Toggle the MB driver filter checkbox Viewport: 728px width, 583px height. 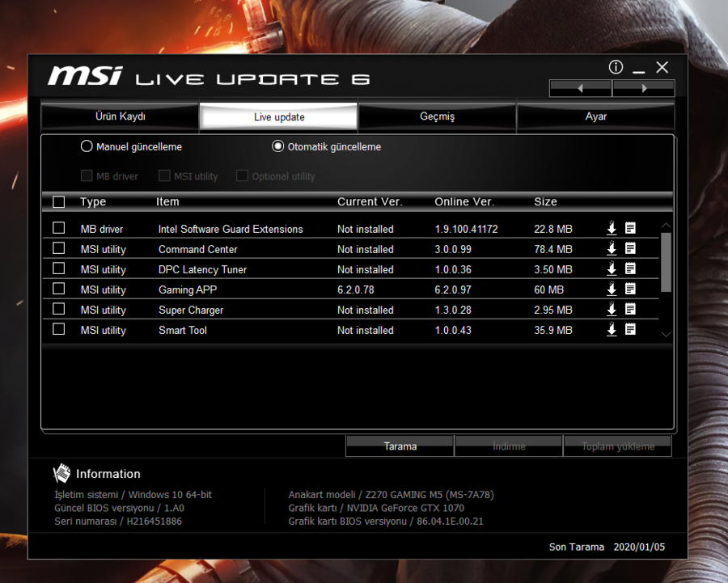pos(87,175)
